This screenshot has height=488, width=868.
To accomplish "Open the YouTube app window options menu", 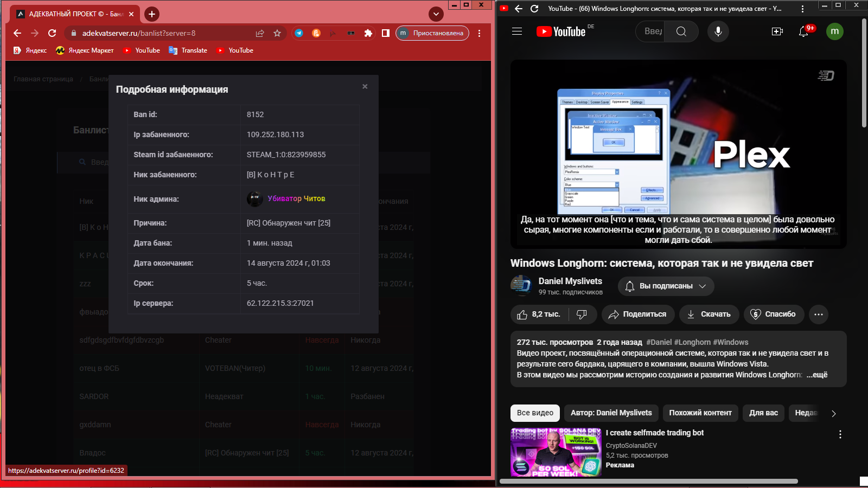I will pyautogui.click(x=802, y=9).
